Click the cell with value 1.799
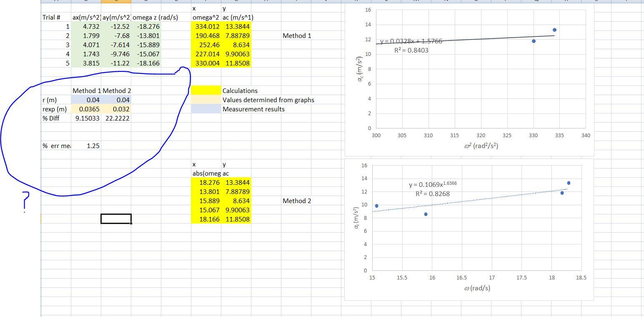This screenshot has height=317, width=644. (86, 35)
